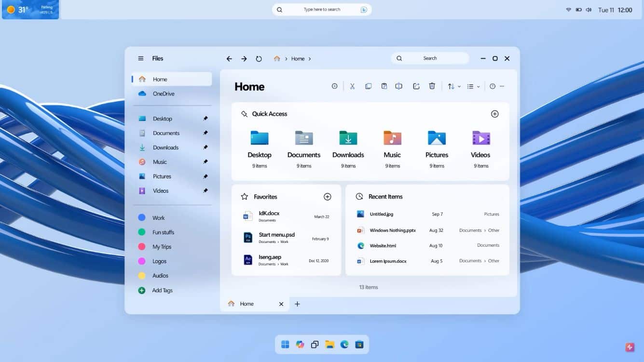Viewport: 644px width, 362px height.
Task: Open the search icon in the title bar
Action: (x=399, y=58)
